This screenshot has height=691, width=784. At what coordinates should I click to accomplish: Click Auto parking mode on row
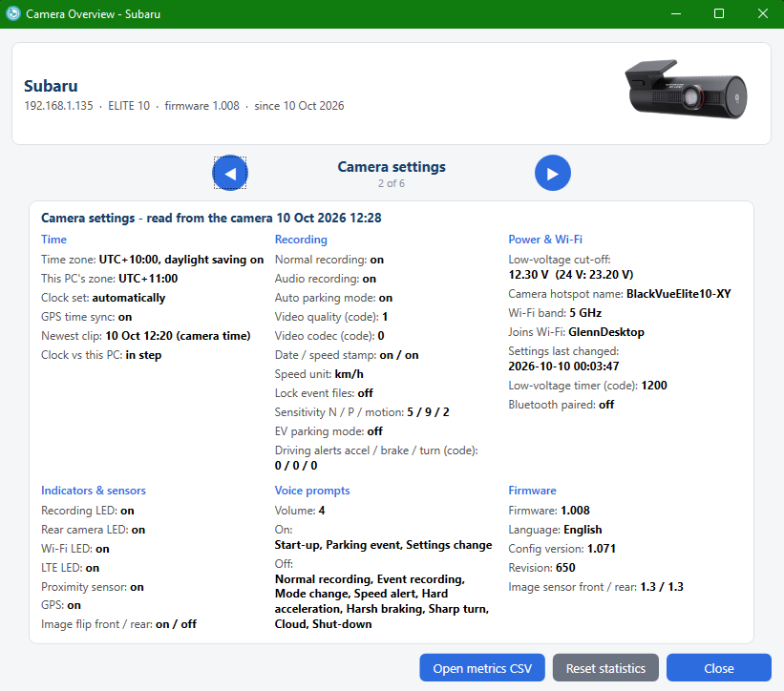(x=333, y=298)
